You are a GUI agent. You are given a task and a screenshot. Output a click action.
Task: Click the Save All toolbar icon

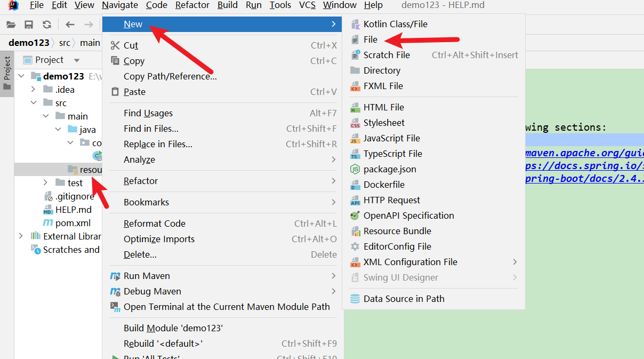pos(29,24)
